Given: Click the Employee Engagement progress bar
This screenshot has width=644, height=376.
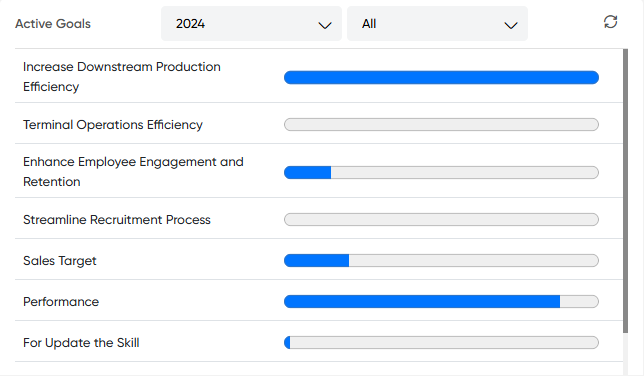Looking at the screenshot, I should 441,172.
